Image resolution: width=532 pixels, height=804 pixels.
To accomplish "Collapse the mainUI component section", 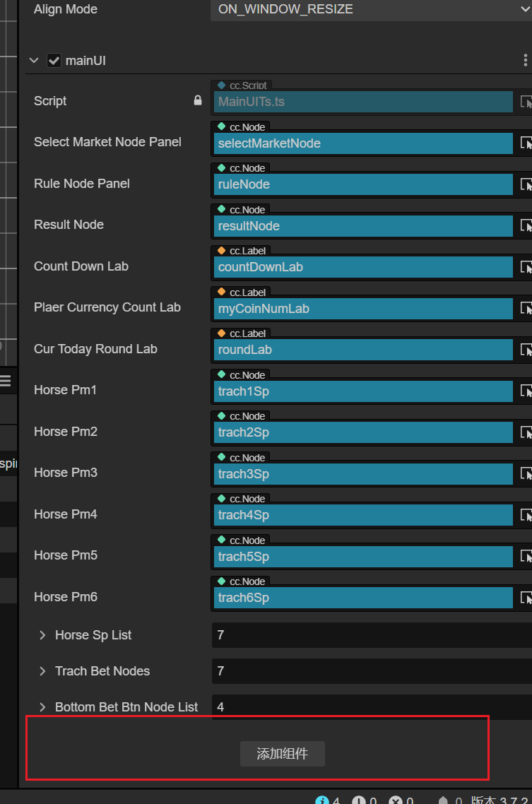I will click(34, 61).
